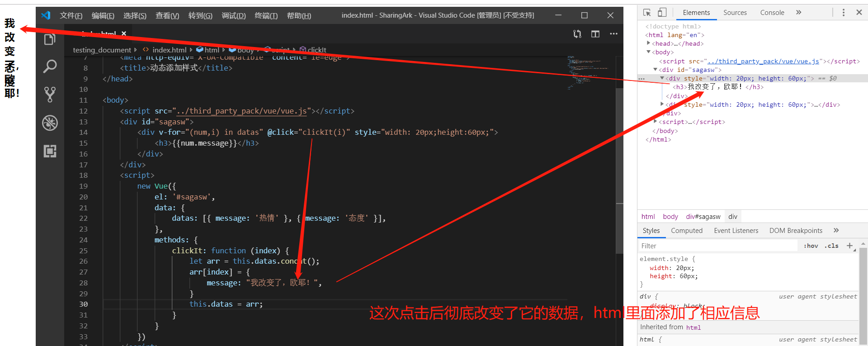The width and height of the screenshot is (868, 346).
Task: Open the 查看(V) menu
Action: tap(167, 15)
